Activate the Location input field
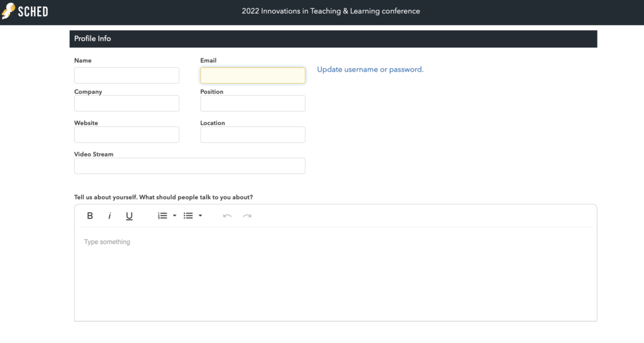644x343 pixels. tap(253, 134)
